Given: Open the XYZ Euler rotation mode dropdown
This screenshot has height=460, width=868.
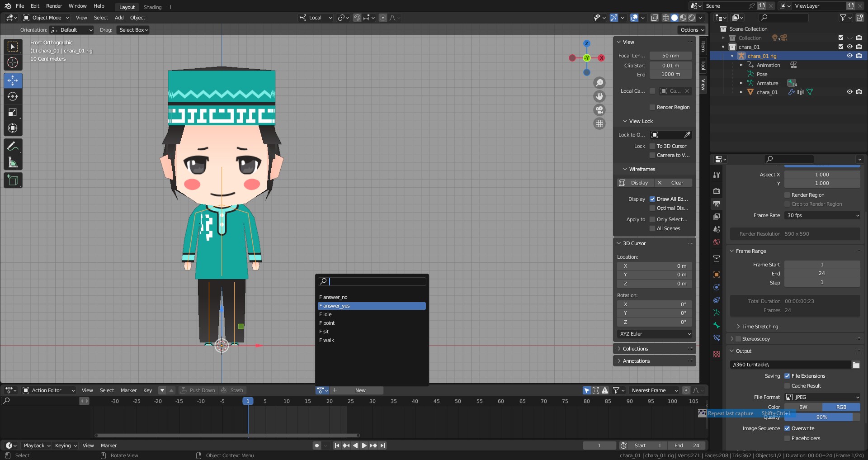Looking at the screenshot, I should [x=655, y=334].
